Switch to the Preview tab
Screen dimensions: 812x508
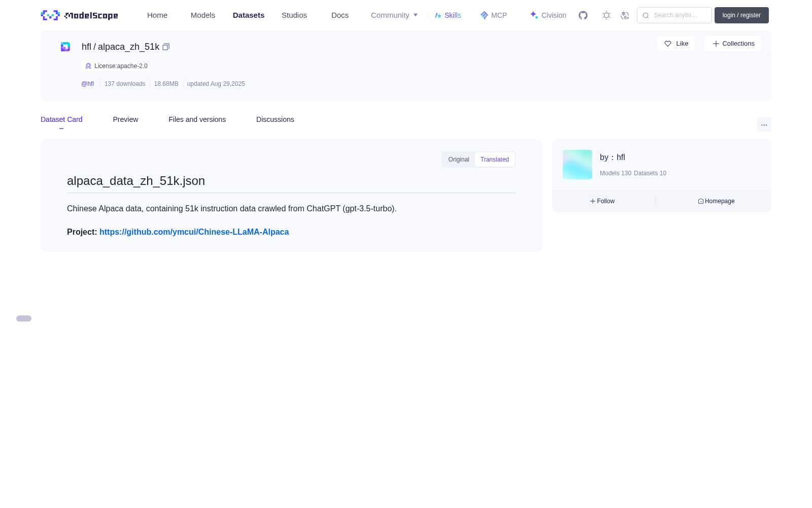(x=125, y=119)
